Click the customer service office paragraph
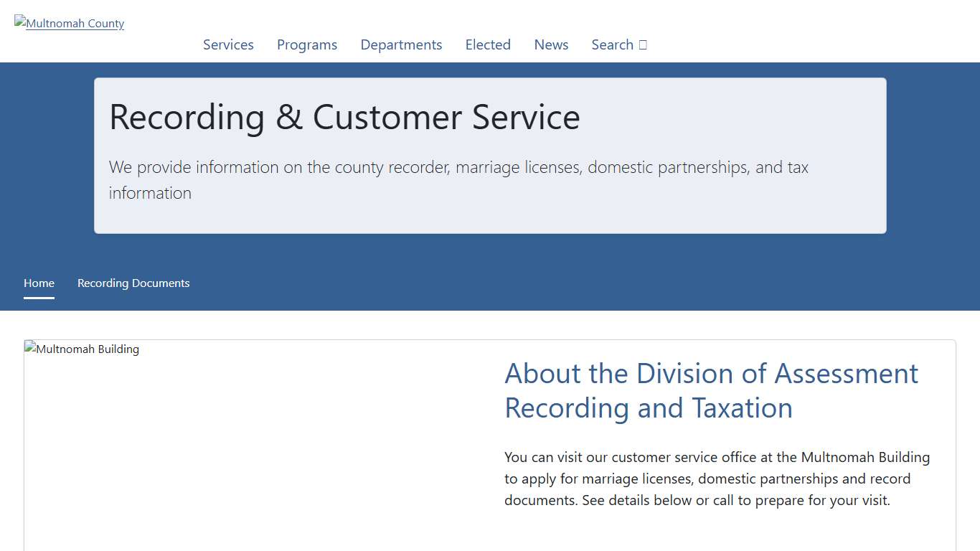The width and height of the screenshot is (980, 551). 717,479
